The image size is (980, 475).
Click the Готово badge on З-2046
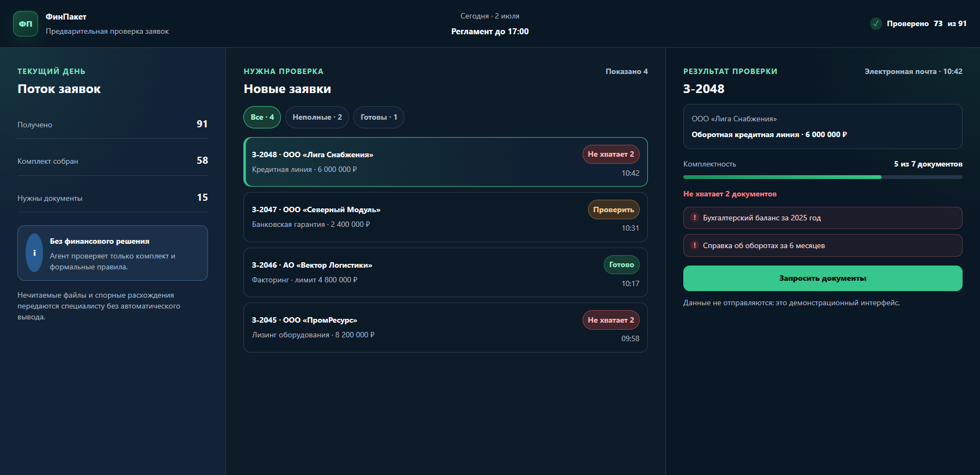tap(622, 265)
